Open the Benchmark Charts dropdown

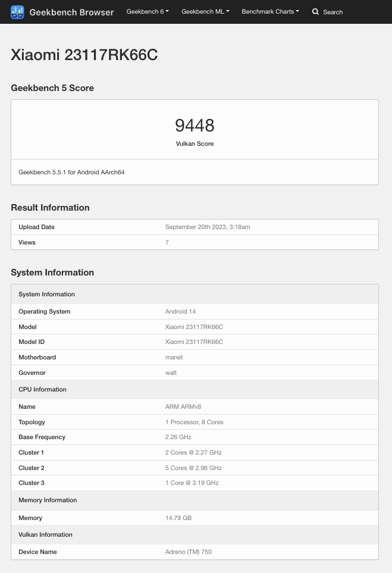coord(270,12)
